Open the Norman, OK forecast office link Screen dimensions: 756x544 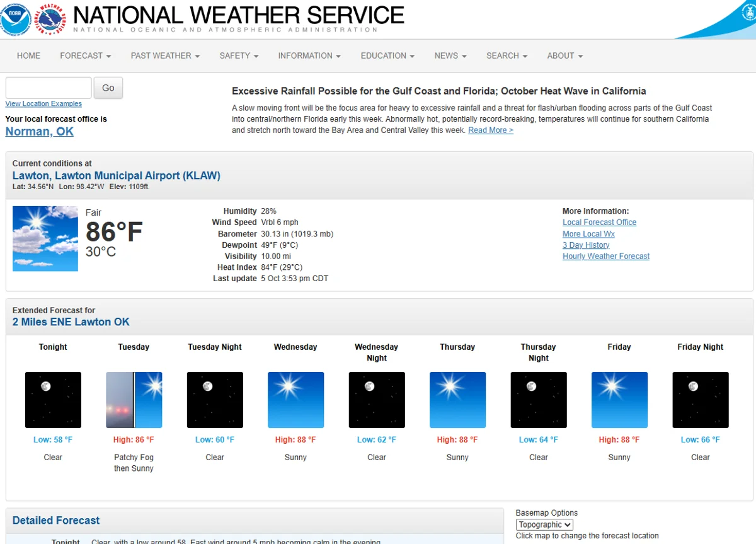tap(39, 131)
